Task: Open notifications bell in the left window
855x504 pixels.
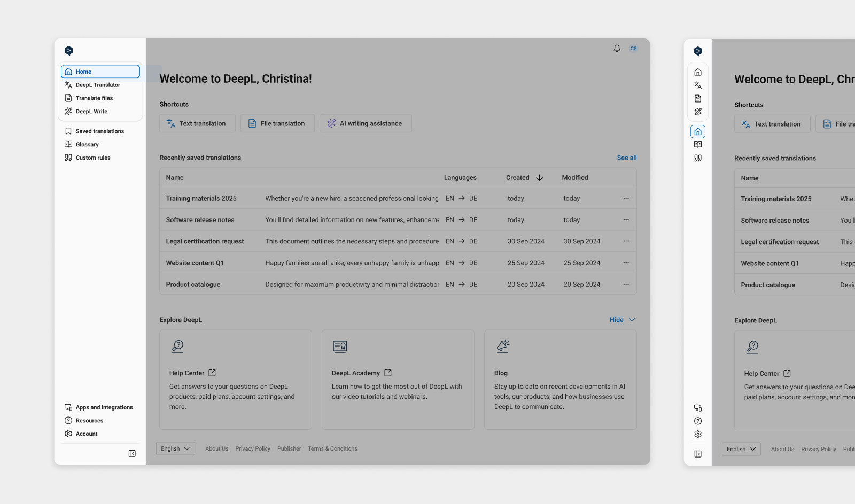Action: pos(617,48)
